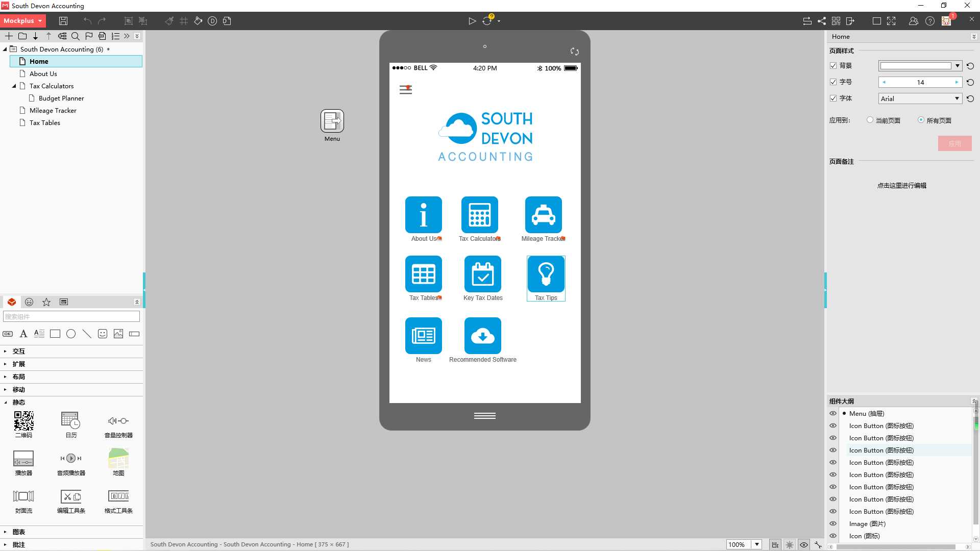Toggle visibility of the Image layer
This screenshot has height=551, width=980.
tap(833, 524)
